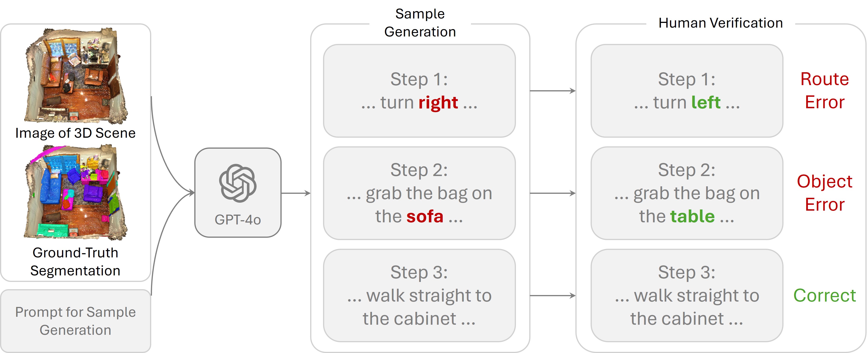Click the Prompt for Sample Generation box
The width and height of the screenshot is (868, 353).
point(75,321)
